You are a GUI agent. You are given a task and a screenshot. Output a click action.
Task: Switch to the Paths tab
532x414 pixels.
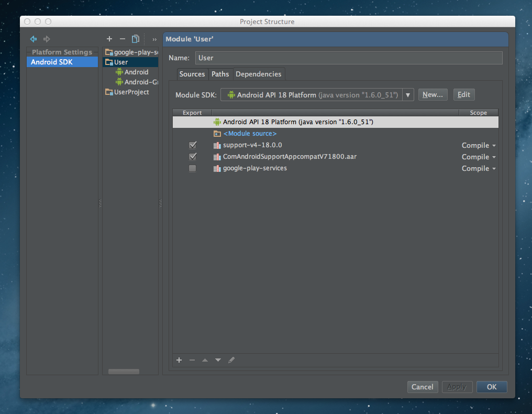tap(220, 74)
